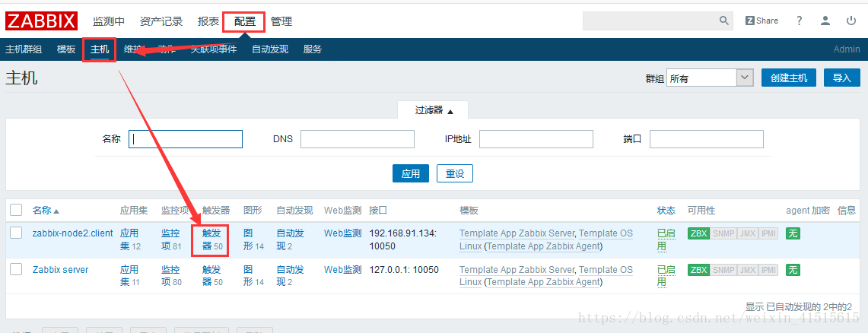The width and height of the screenshot is (868, 333).
Task: Click the search magnifier icon
Action: click(x=724, y=21)
